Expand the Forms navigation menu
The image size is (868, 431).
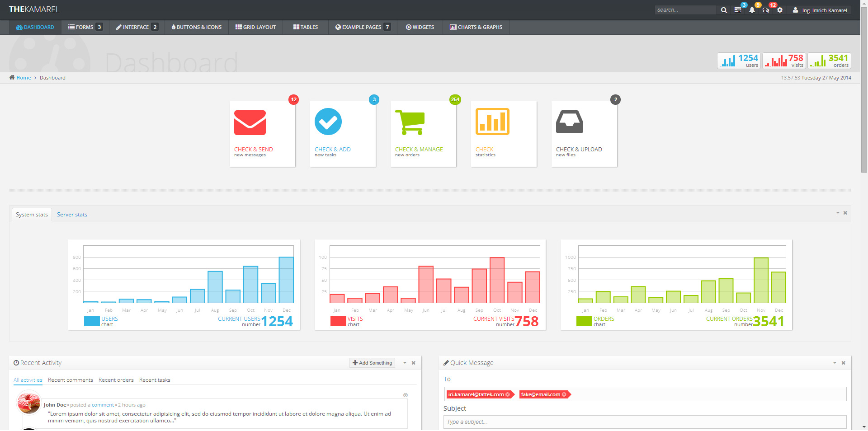85,27
